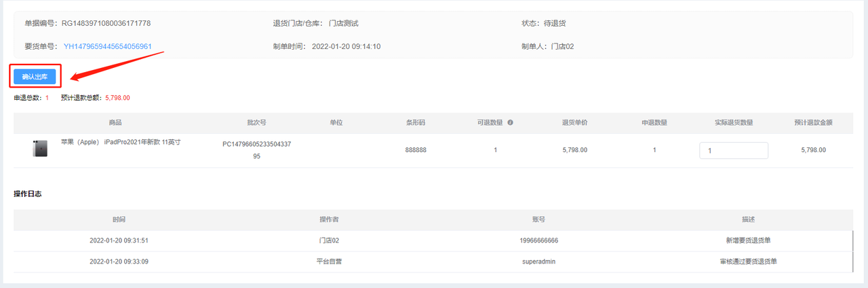This screenshot has height=288, width=868.
Task: Click log time 2022-01-20 09:31:51
Action: (x=119, y=240)
